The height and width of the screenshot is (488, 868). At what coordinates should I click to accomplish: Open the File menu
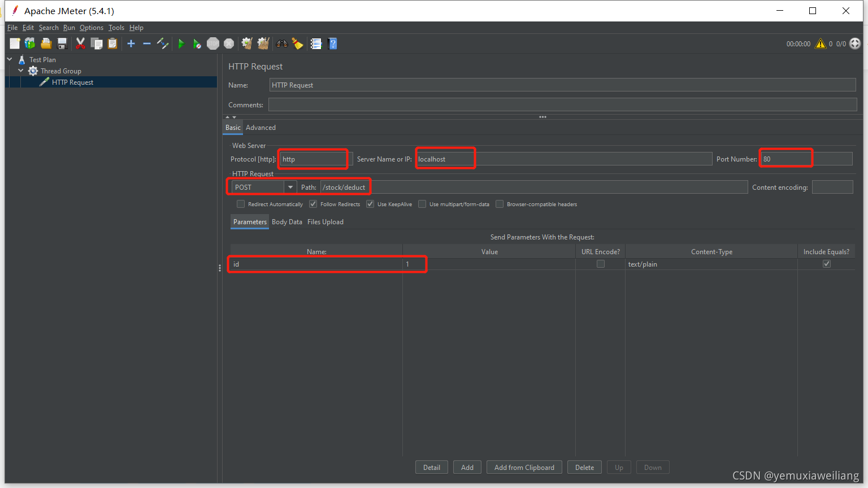12,27
